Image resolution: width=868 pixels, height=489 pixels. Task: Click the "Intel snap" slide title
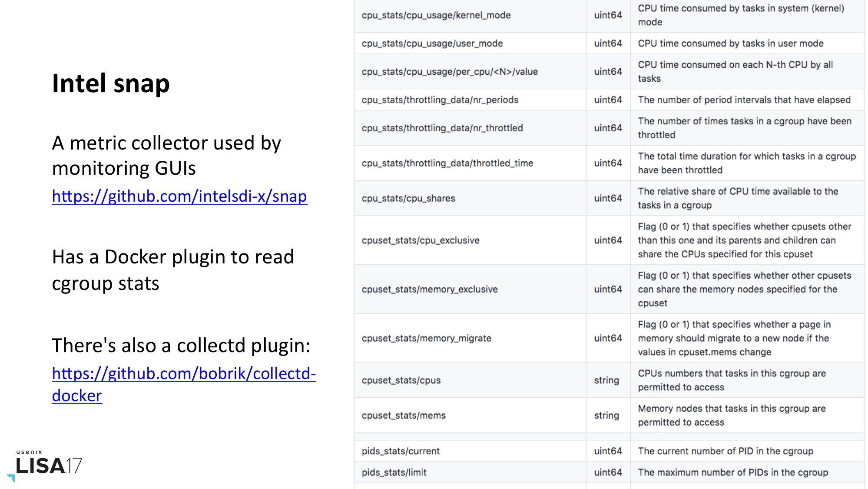click(111, 83)
